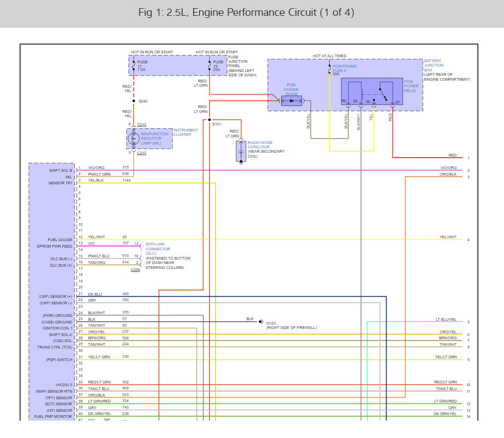This screenshot has width=504, height=438.
Task: Click the 'PCM POWER RELAY' label
Action: pos(411,86)
